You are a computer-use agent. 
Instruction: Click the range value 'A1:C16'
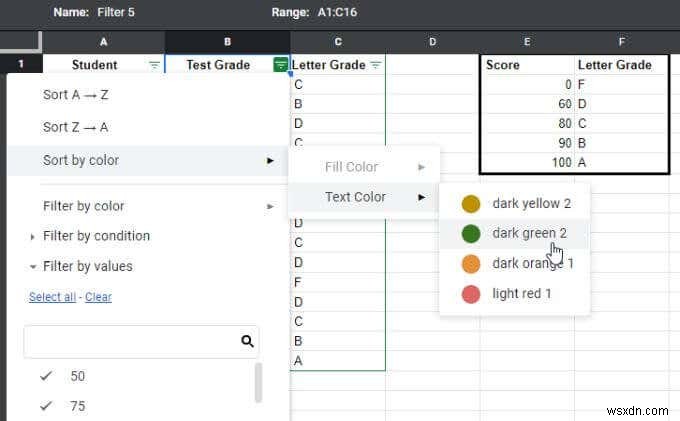337,12
